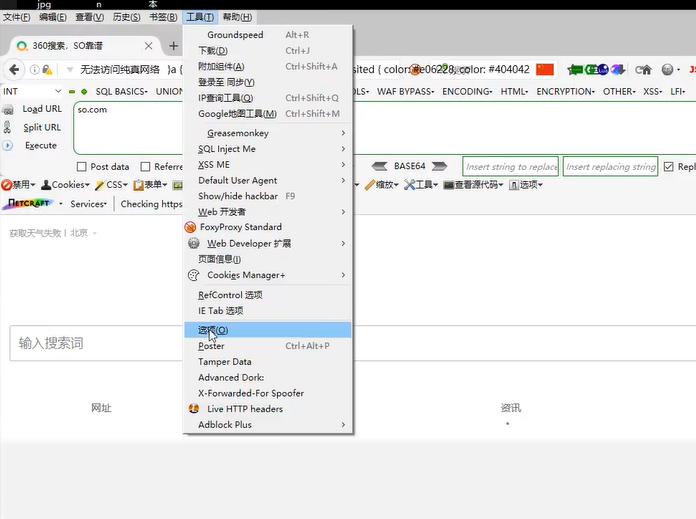Viewport: 696px width, 519px height.
Task: Click the home icon in navigation toolbar
Action: pos(647,70)
